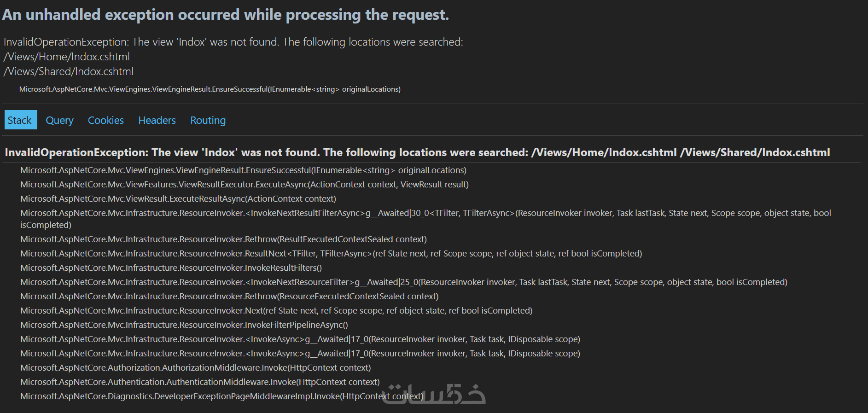Select the InvokeResultFilters() stack frame

pos(171,268)
